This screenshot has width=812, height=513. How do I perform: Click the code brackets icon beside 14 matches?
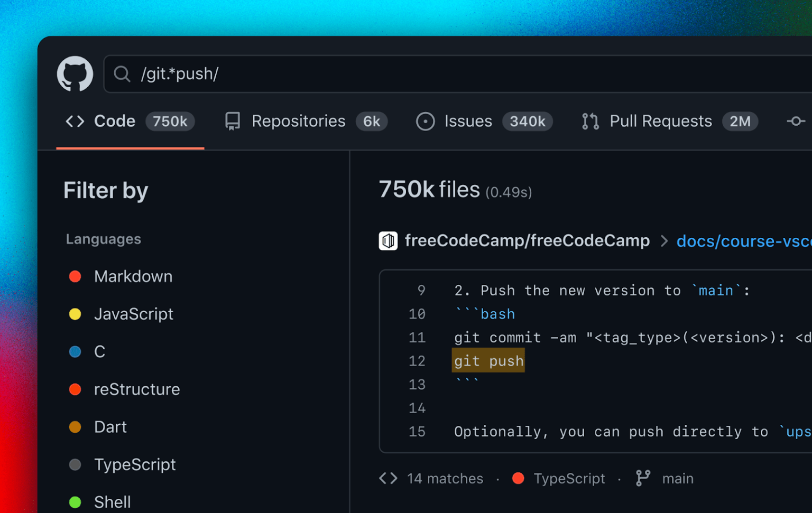click(387, 478)
